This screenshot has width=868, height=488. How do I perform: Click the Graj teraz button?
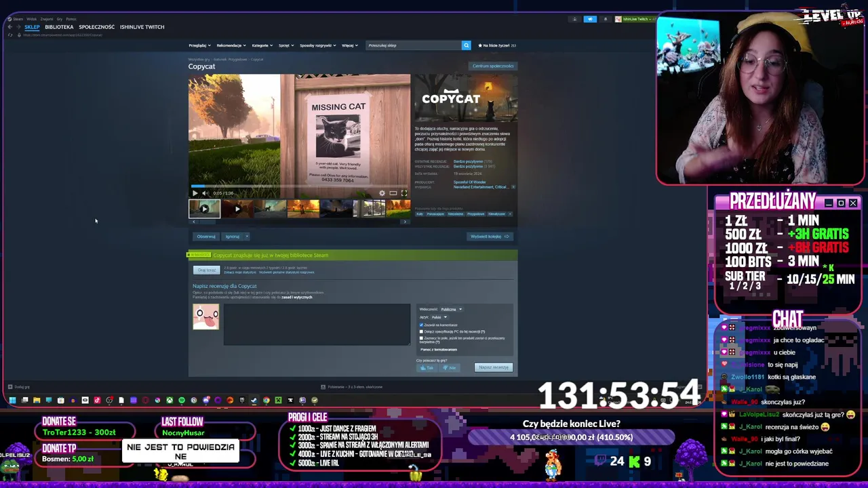pos(207,270)
